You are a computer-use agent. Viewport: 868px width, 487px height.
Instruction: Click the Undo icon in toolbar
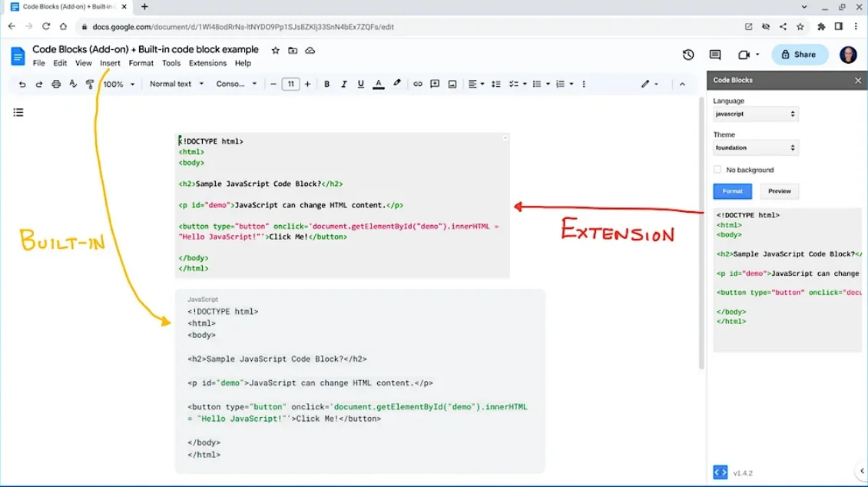click(22, 84)
